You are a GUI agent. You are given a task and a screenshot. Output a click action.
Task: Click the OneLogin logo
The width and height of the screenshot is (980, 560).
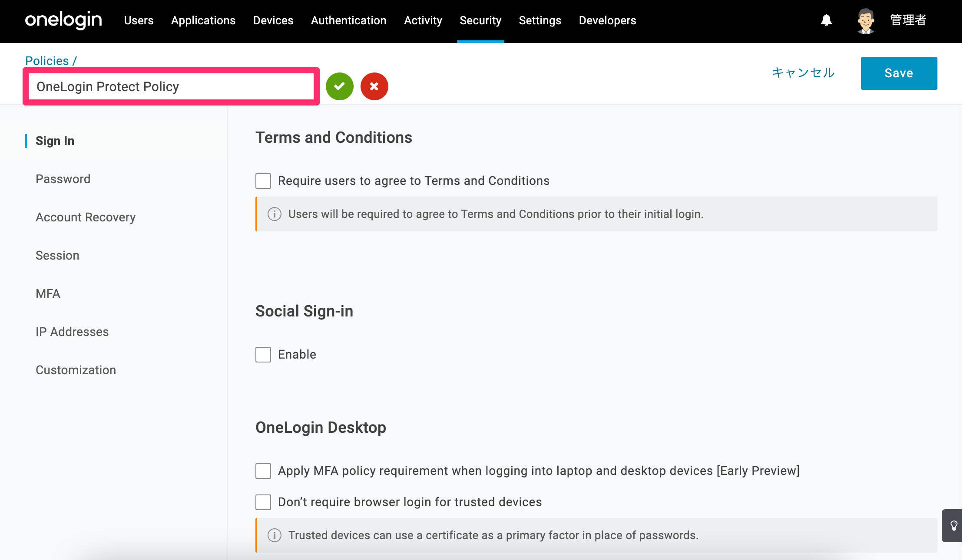[63, 20]
